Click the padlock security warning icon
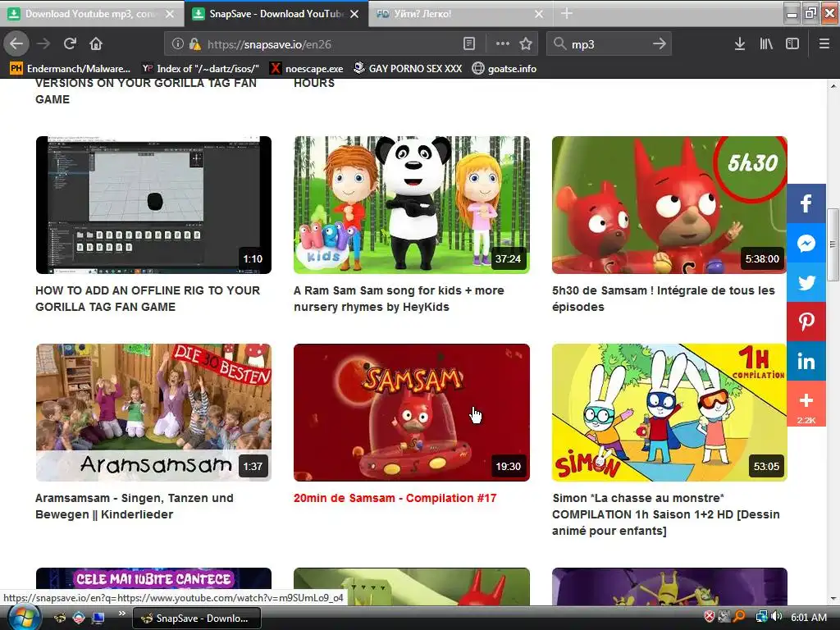This screenshot has width=840, height=630. pos(194,44)
